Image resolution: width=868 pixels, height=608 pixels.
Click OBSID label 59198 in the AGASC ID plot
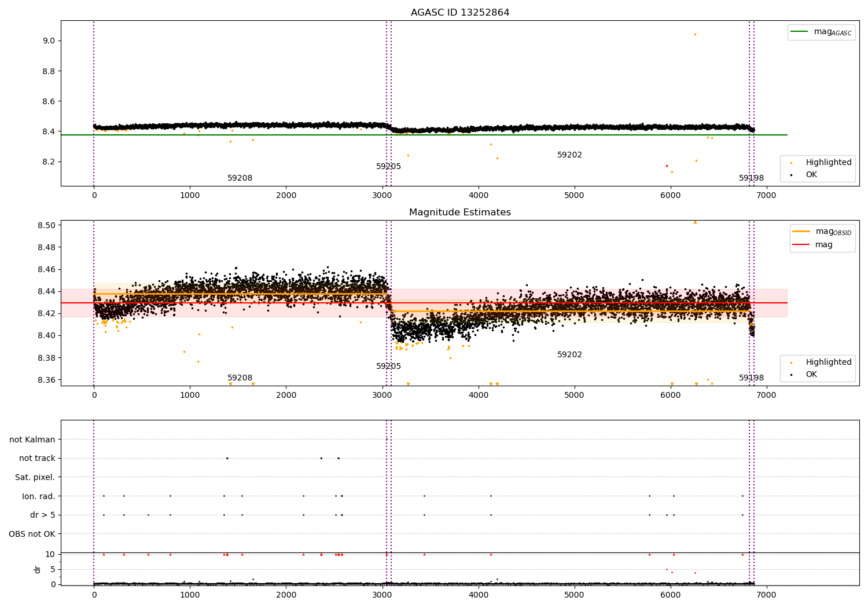751,178
